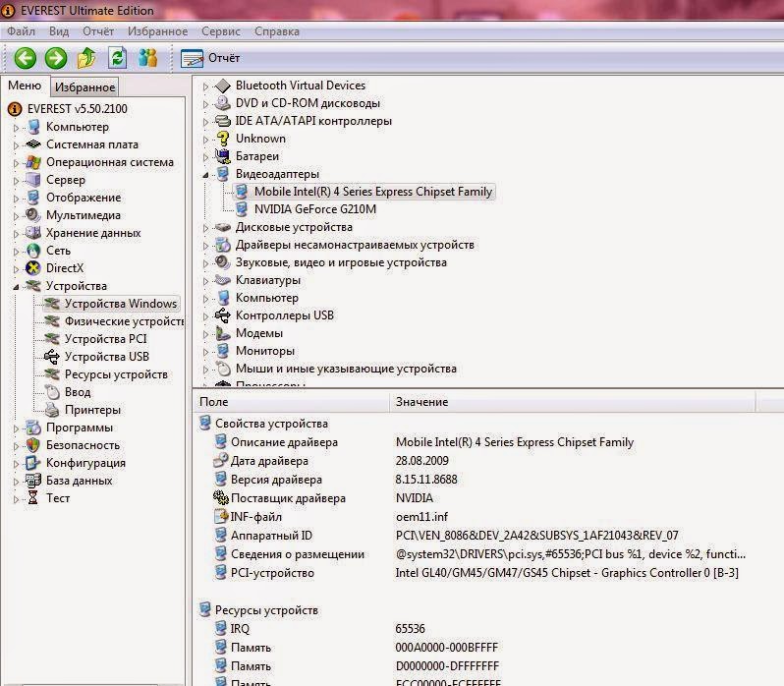Switch to the Избранное sidebar tab
This screenshot has height=686, width=784.
tap(84, 87)
